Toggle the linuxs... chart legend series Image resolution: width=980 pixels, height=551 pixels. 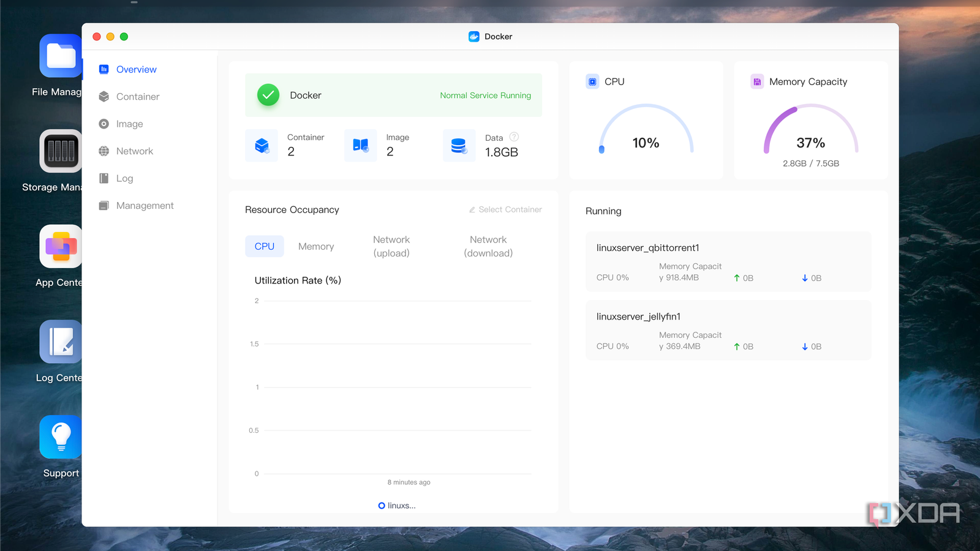397,506
